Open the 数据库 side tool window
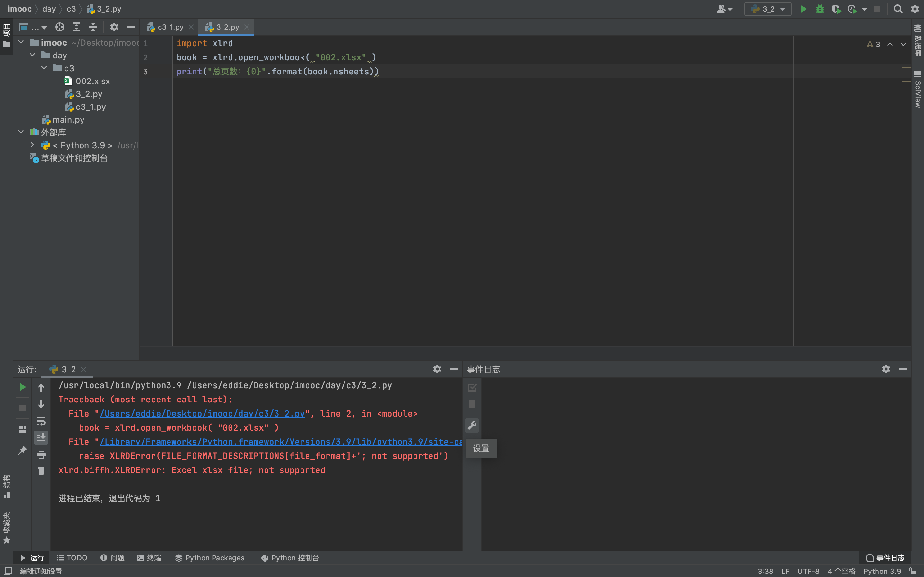 click(x=918, y=40)
